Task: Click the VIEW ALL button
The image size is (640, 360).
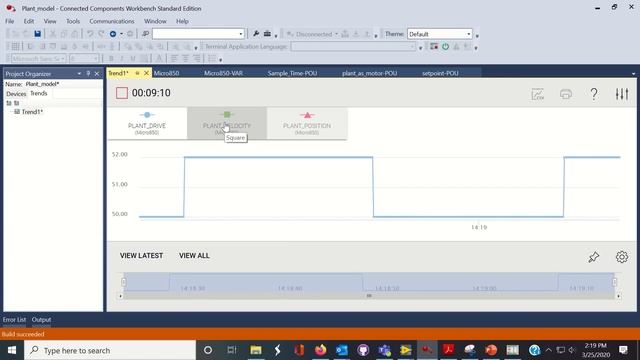Action: [194, 256]
